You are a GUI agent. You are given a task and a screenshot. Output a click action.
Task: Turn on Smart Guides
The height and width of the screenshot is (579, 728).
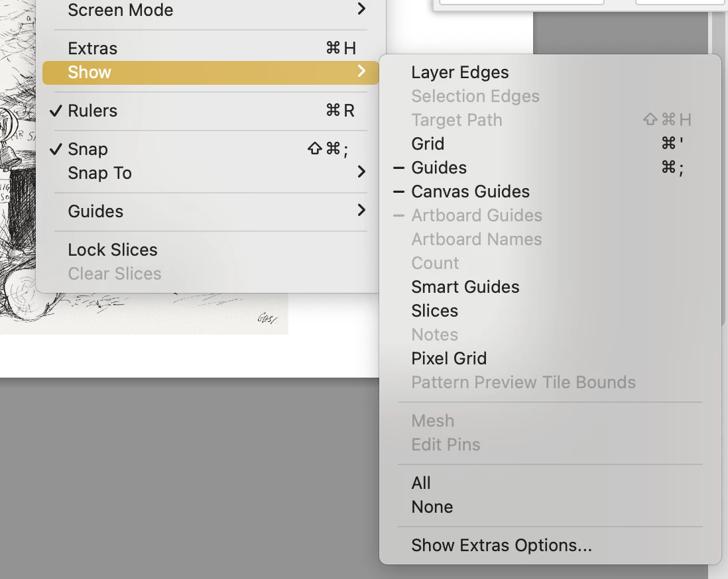click(x=465, y=287)
